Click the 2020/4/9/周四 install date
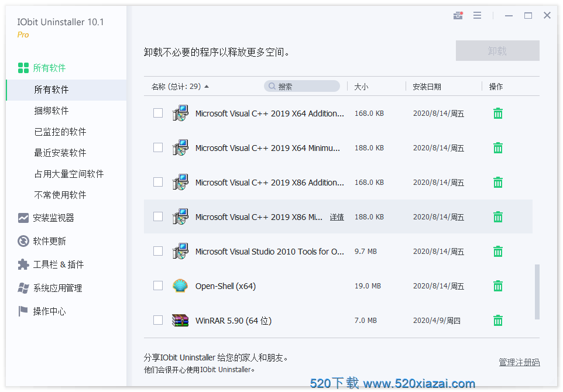The height and width of the screenshot is (392, 563). tap(437, 321)
